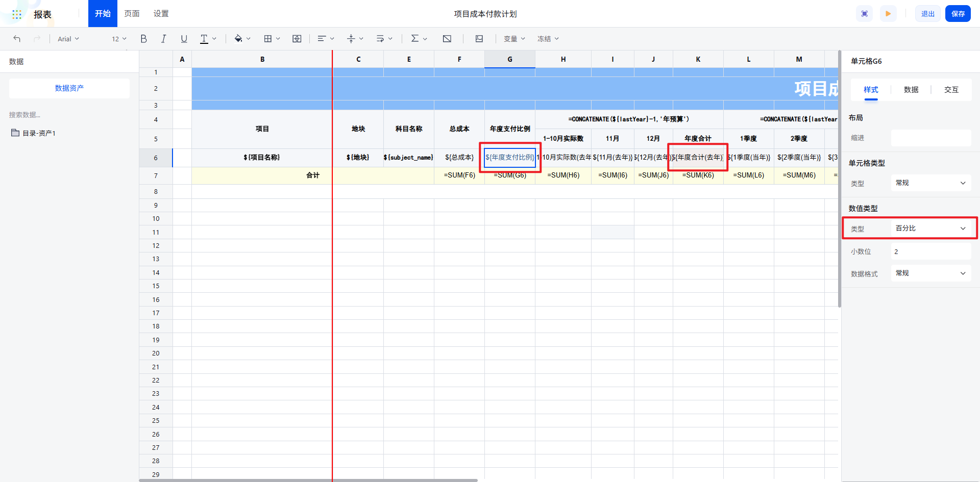Click the 保存 save button

coord(958,14)
